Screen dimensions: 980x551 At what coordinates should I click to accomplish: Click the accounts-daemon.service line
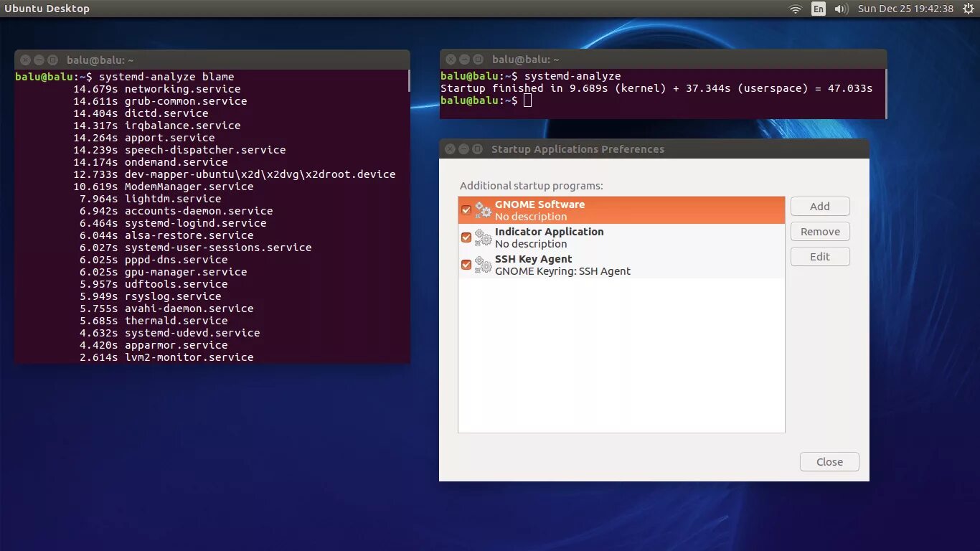176,211
